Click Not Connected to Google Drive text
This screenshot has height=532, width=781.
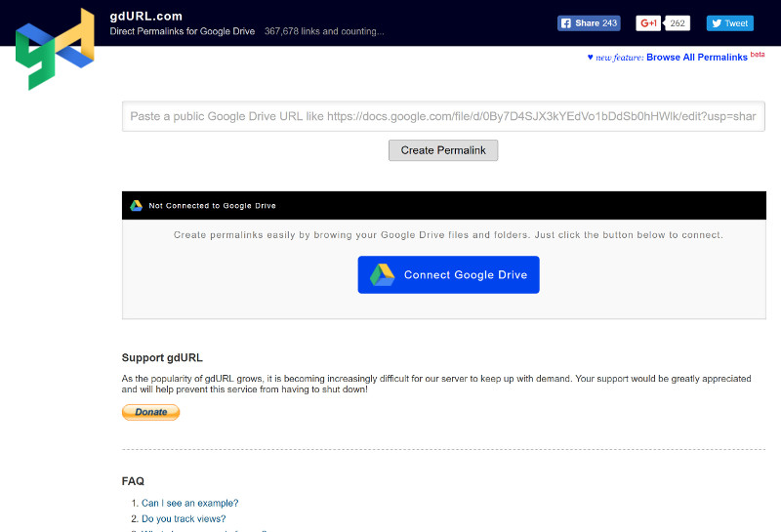click(212, 206)
